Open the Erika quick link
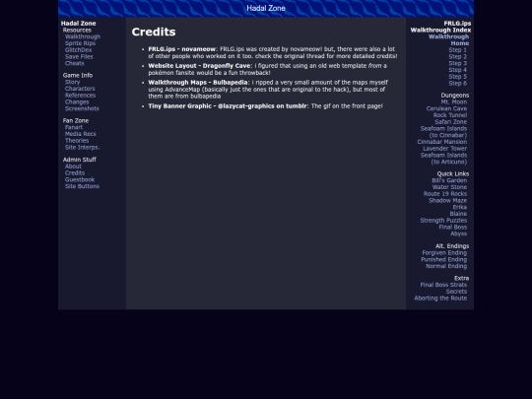The height and width of the screenshot is (399, 532). click(x=460, y=207)
